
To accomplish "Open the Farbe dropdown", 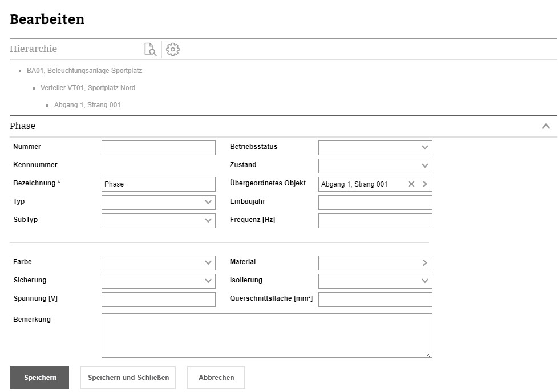I will pyautogui.click(x=159, y=262).
